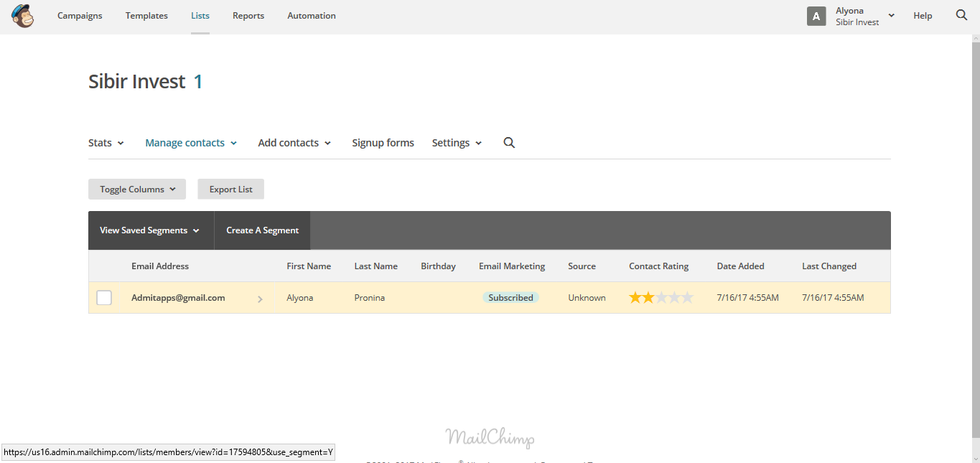Click the 'A' account avatar icon
The height and width of the screenshot is (463, 980).
816,15
